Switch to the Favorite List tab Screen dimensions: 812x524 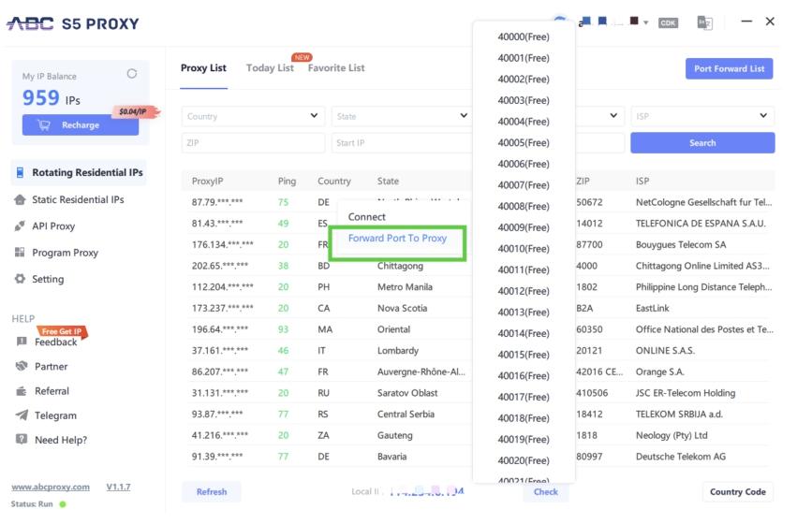click(336, 67)
